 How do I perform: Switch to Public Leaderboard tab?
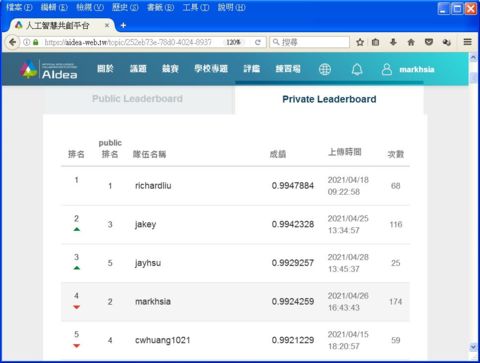[x=137, y=99]
